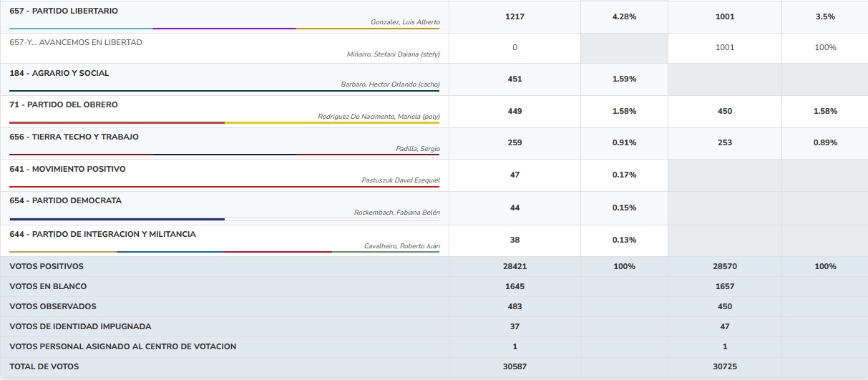Click candidate Pastuszuk David Ezequiel

(x=401, y=180)
